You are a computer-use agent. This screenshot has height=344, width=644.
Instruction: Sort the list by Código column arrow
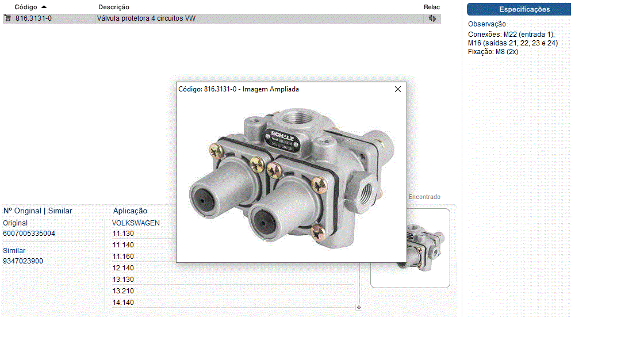[x=44, y=7]
